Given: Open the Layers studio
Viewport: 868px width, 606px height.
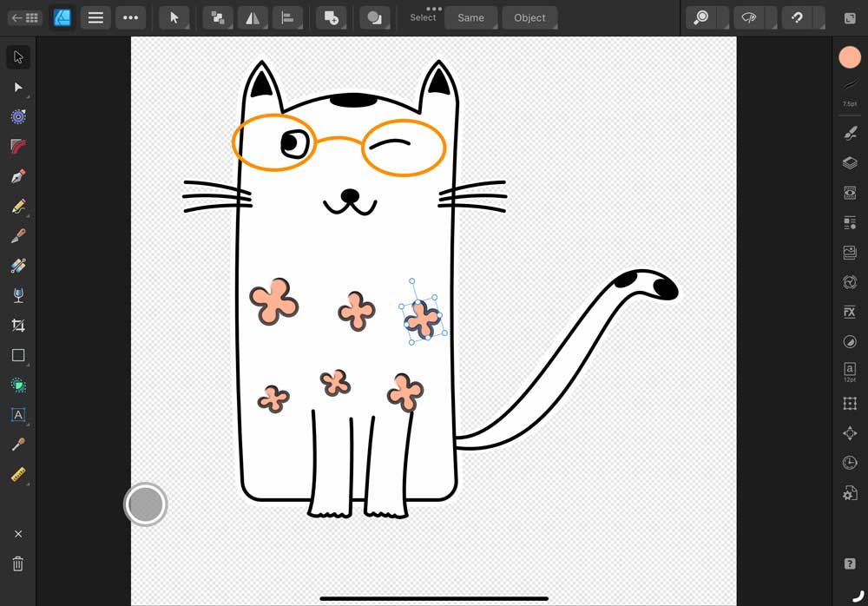Looking at the screenshot, I should 850,163.
